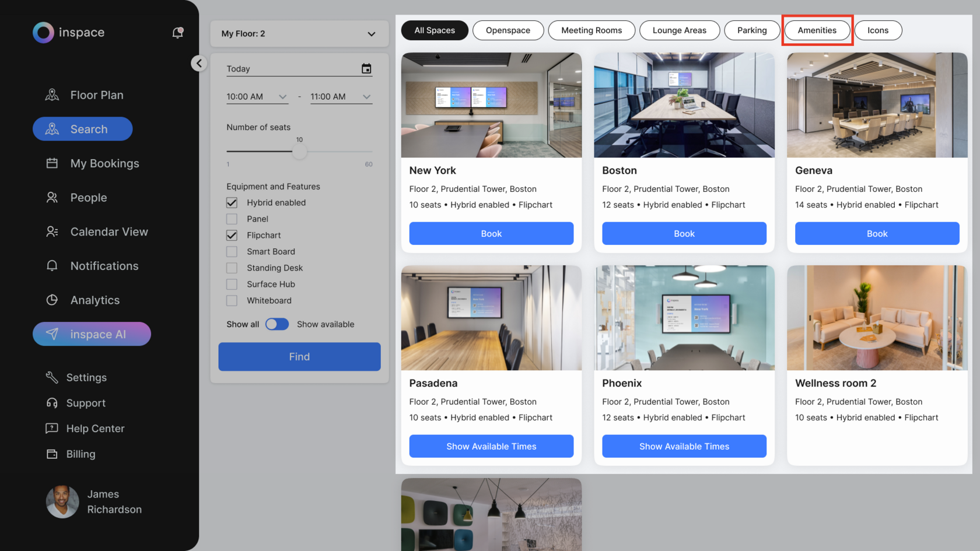Open My Bookings from sidebar

click(52, 163)
